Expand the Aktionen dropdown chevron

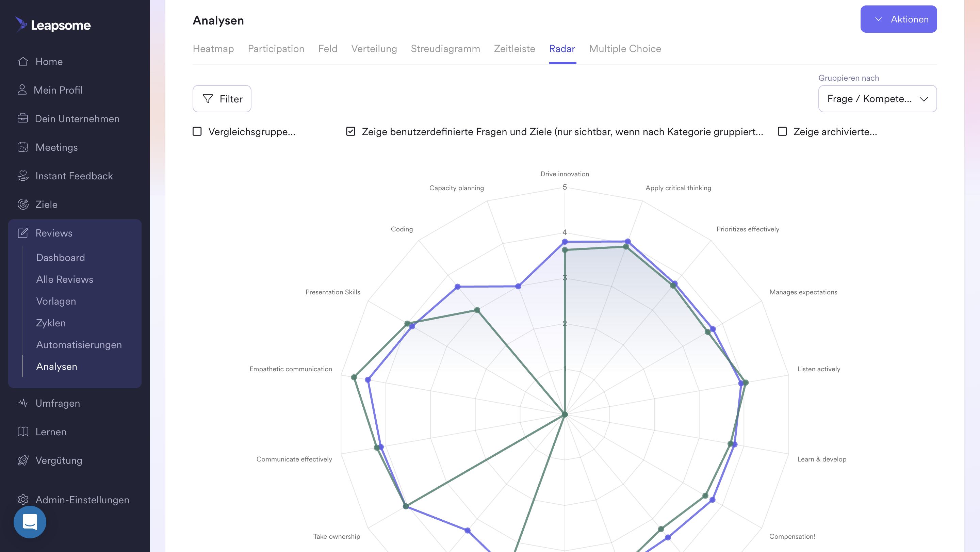pos(878,19)
